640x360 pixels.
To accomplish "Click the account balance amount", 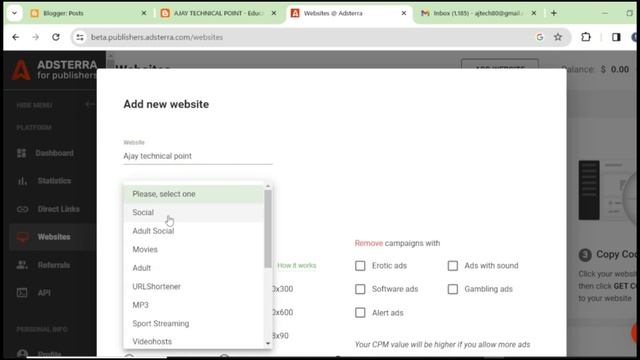I will click(x=615, y=69).
